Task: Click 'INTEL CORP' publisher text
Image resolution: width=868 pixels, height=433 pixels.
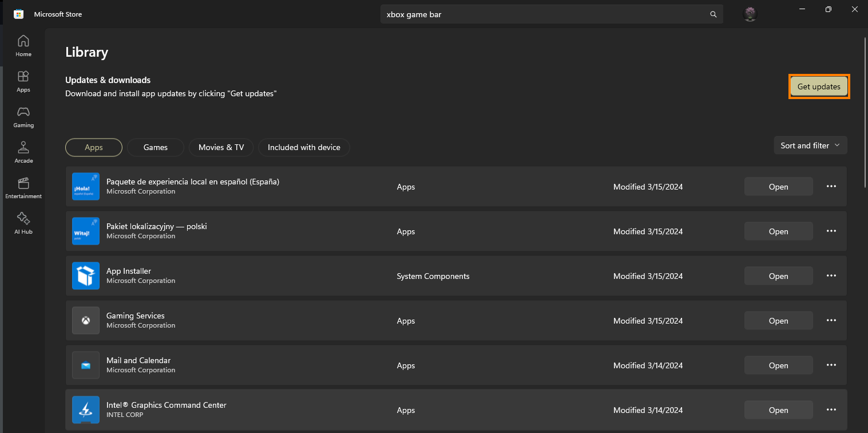Action: 125,415
